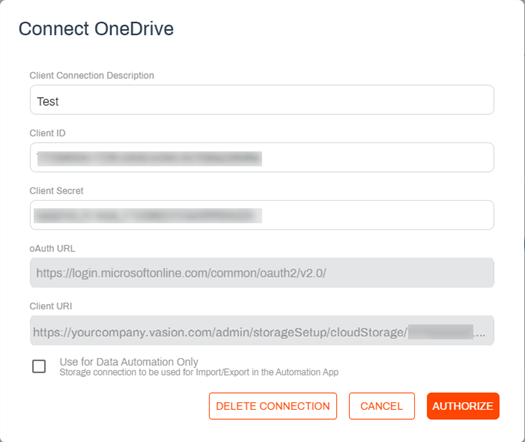Click the Client URI label

51,306
